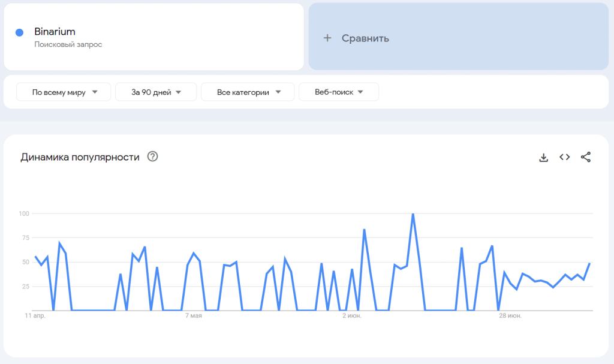The height and width of the screenshot is (364, 614).
Task: Open the embed code icon
Action: (564, 157)
